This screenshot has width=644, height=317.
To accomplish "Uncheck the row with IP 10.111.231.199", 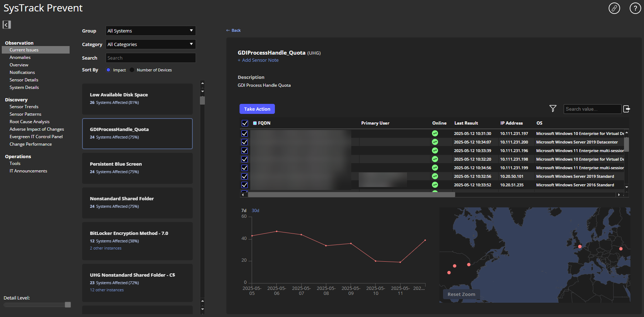I will (245, 168).
